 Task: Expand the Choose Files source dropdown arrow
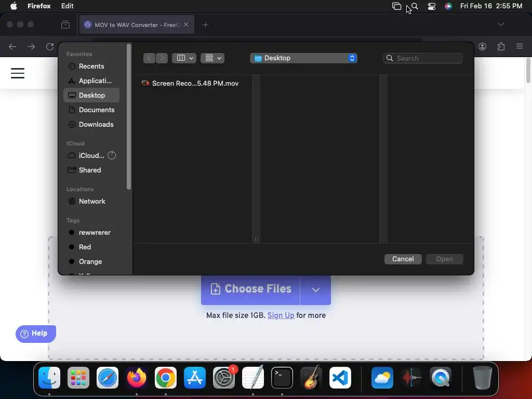click(316, 290)
